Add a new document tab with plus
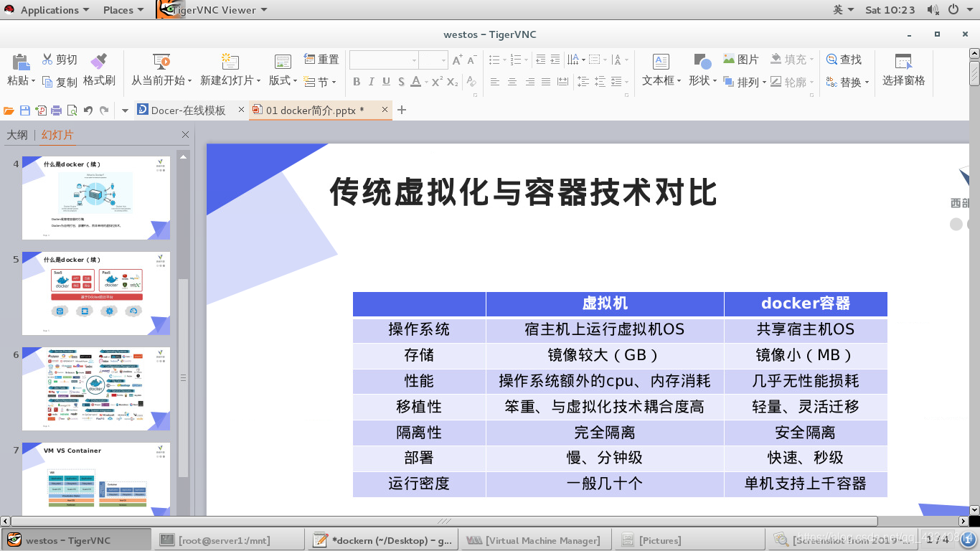The width and height of the screenshot is (980, 551). pos(402,110)
